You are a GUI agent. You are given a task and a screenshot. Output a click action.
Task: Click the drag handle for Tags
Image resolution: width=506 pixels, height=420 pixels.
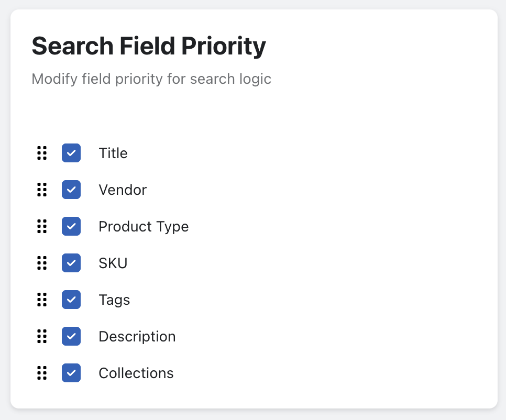pyautogui.click(x=42, y=300)
